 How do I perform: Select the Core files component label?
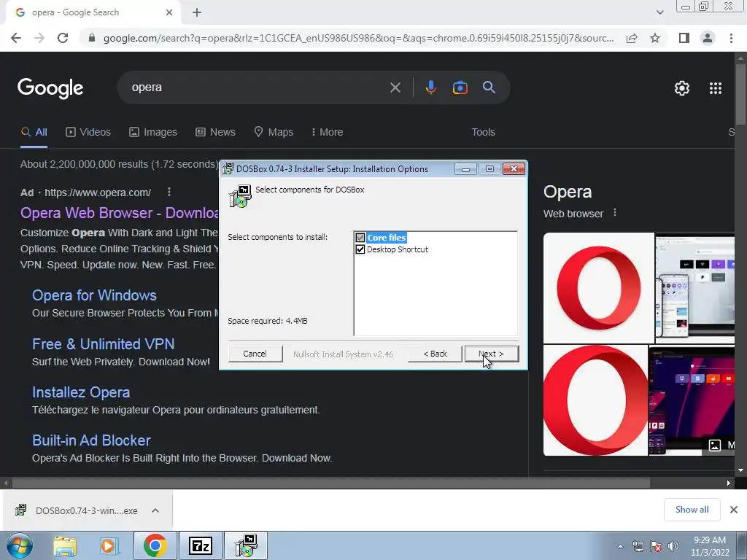[x=387, y=237]
